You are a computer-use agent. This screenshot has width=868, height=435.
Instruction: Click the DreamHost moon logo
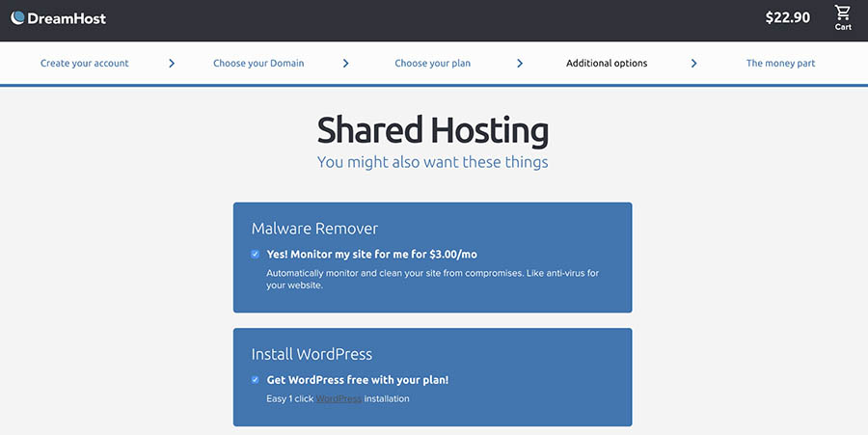click(x=17, y=17)
